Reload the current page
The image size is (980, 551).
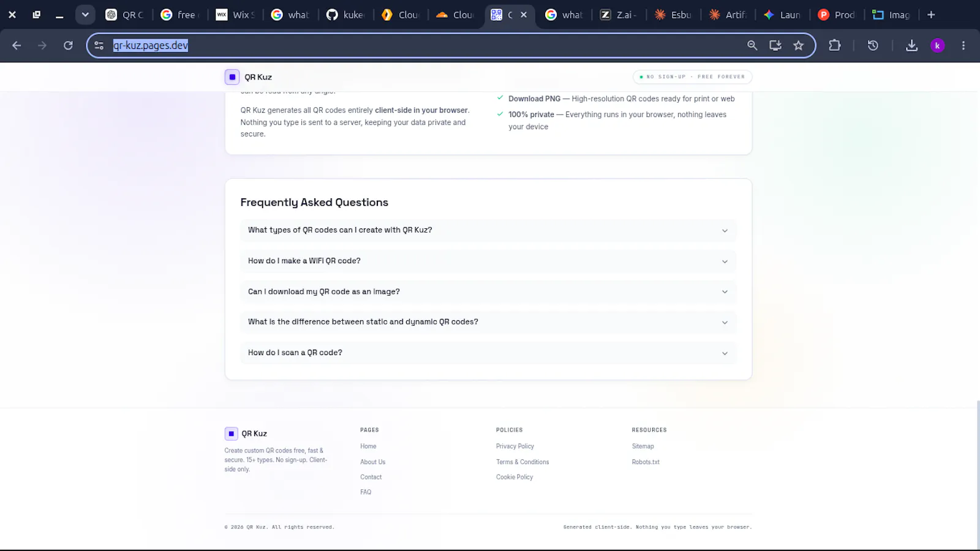[68, 45]
